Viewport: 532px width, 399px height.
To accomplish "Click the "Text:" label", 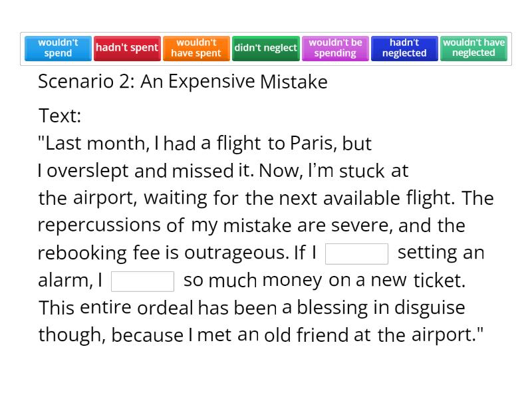I will (60, 116).
